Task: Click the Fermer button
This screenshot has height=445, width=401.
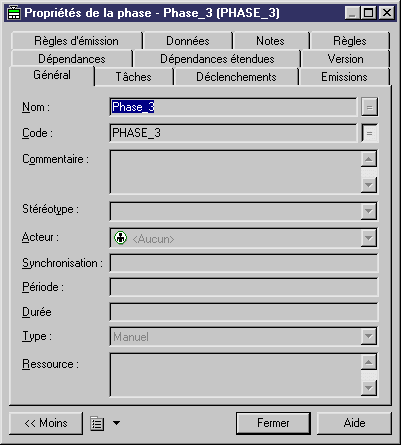Action: point(273,423)
